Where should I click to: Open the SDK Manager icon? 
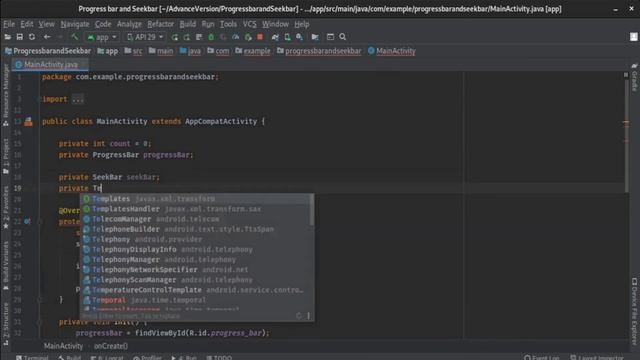300,37
